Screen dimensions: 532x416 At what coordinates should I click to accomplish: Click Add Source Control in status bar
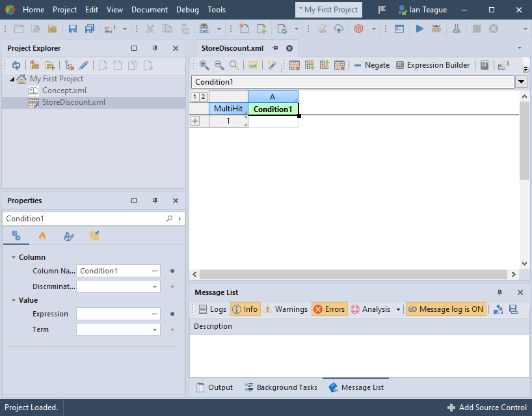(x=487, y=408)
